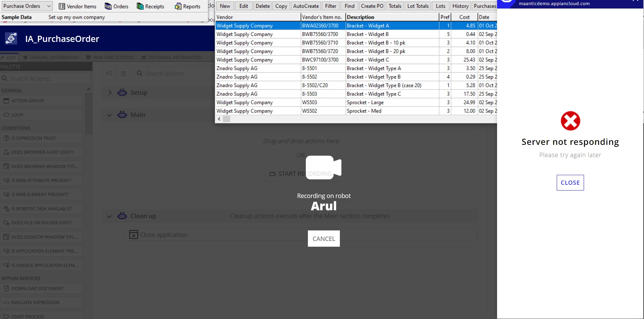Click the Totals button

[395, 6]
